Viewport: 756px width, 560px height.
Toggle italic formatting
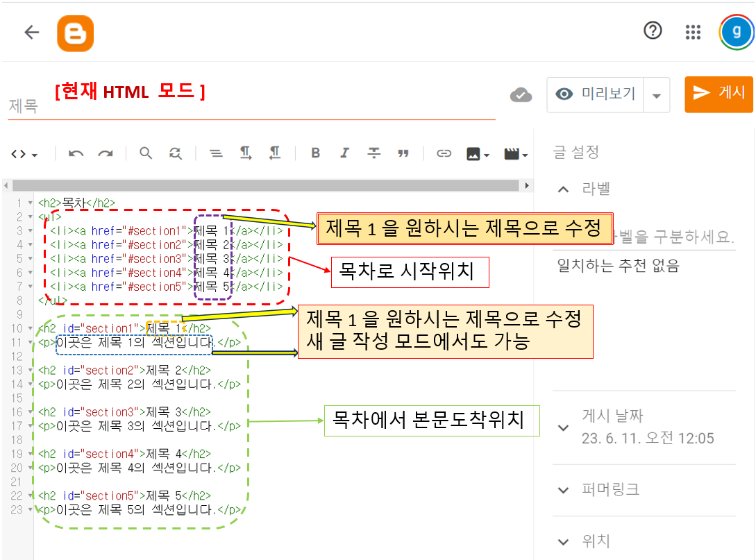coord(344,153)
